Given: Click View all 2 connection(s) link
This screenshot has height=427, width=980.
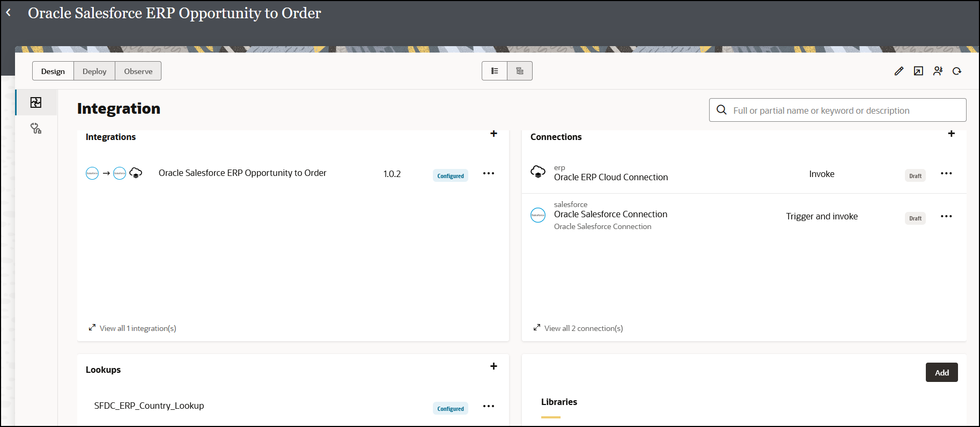Looking at the screenshot, I should [x=584, y=328].
